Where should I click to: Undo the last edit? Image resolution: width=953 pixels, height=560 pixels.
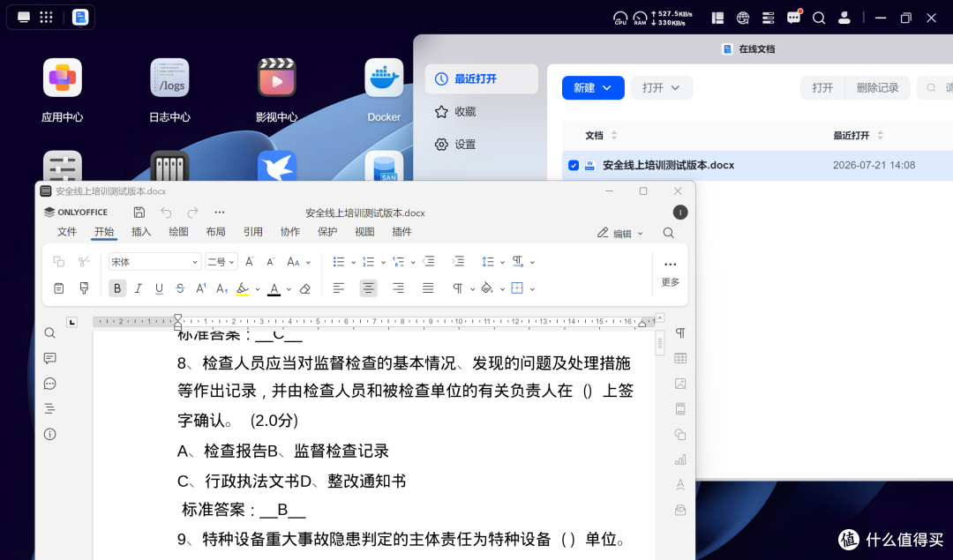[x=166, y=212]
